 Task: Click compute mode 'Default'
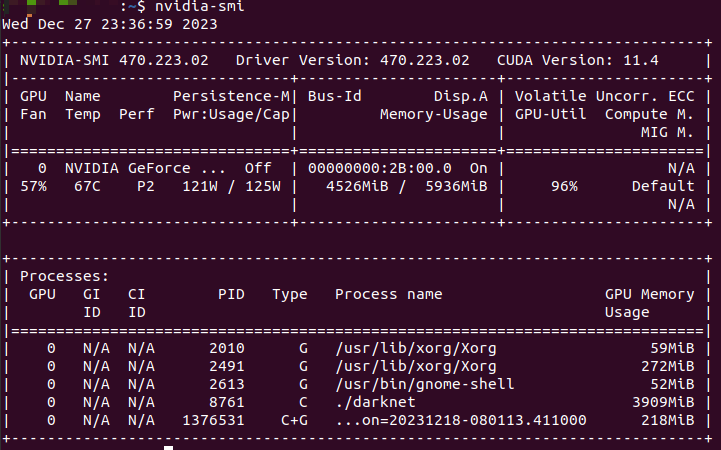(663, 186)
